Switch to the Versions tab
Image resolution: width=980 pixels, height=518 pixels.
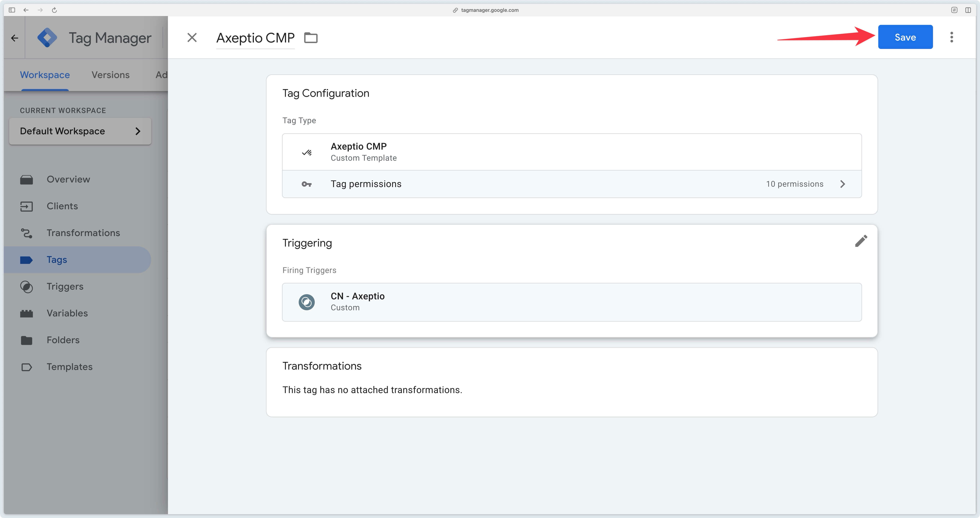pyautogui.click(x=110, y=75)
